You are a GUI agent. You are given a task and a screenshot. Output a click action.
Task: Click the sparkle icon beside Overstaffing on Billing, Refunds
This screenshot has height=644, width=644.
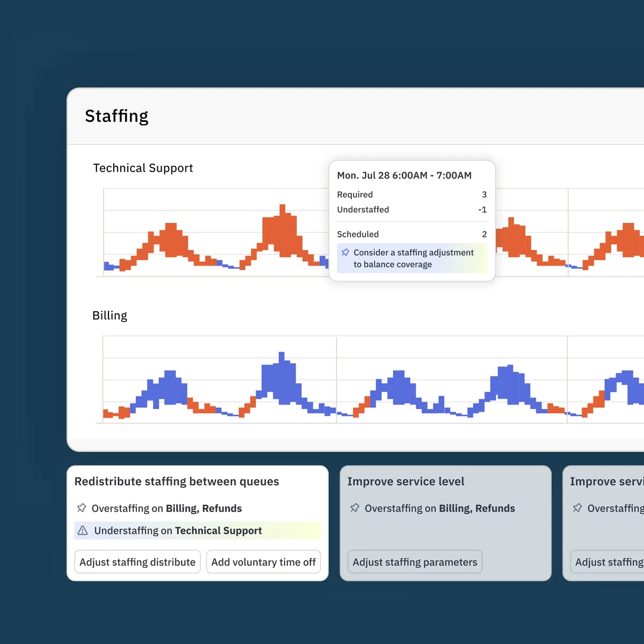(x=82, y=508)
